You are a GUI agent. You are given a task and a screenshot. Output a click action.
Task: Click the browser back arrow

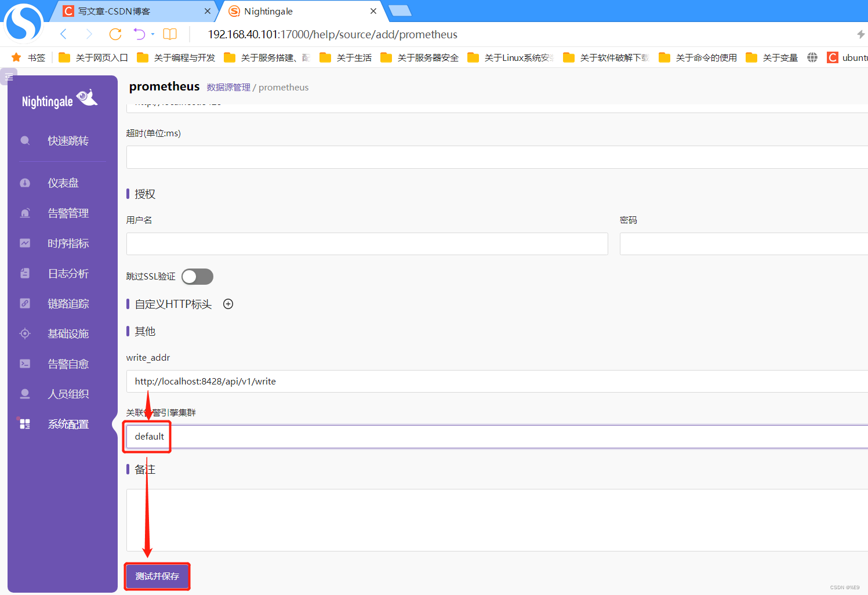64,34
